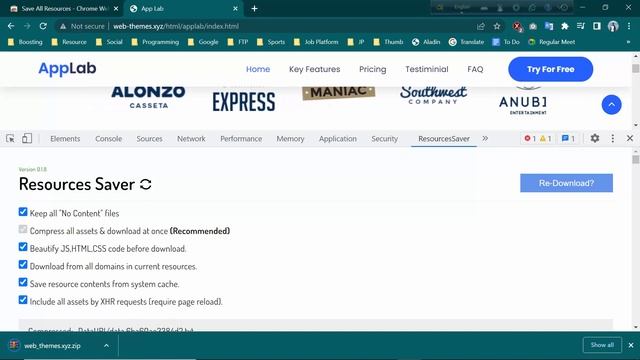Toggle Compress all assets checkbox
The image size is (640, 360).
pyautogui.click(x=23, y=229)
